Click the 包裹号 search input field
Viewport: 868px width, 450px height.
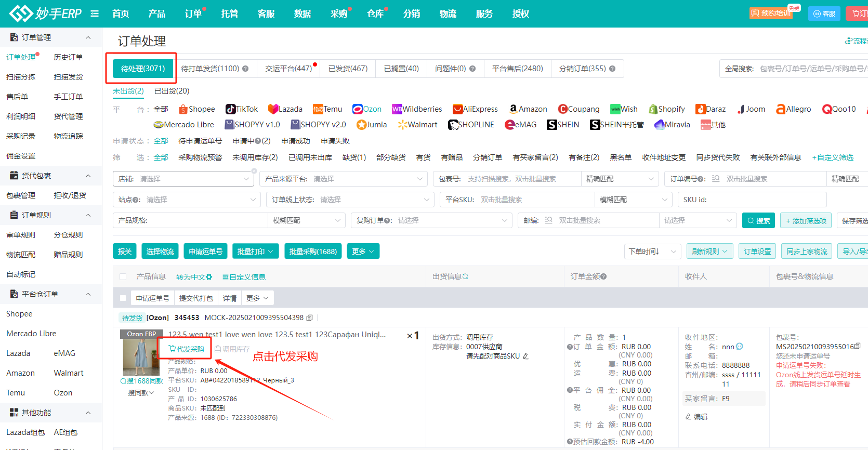pyautogui.click(x=522, y=179)
